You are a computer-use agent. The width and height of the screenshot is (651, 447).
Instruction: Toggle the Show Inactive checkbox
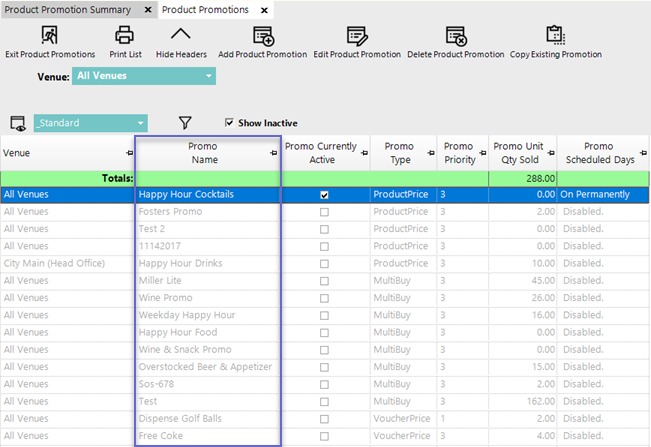(230, 123)
